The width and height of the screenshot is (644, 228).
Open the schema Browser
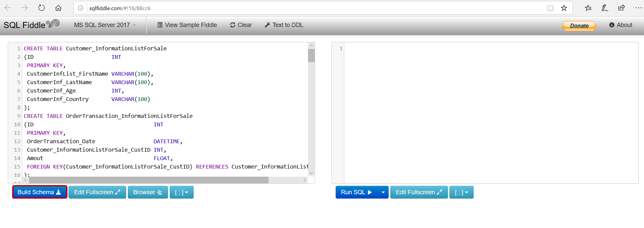148,192
